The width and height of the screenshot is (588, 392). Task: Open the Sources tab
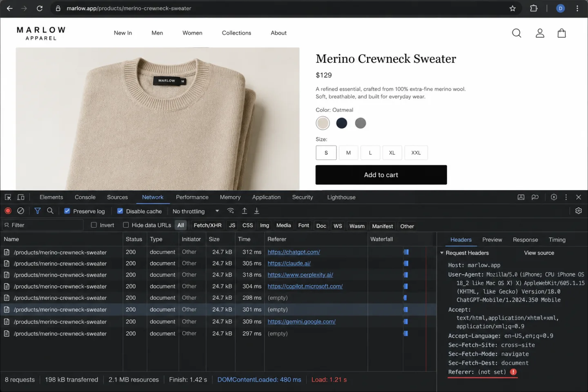click(x=118, y=197)
